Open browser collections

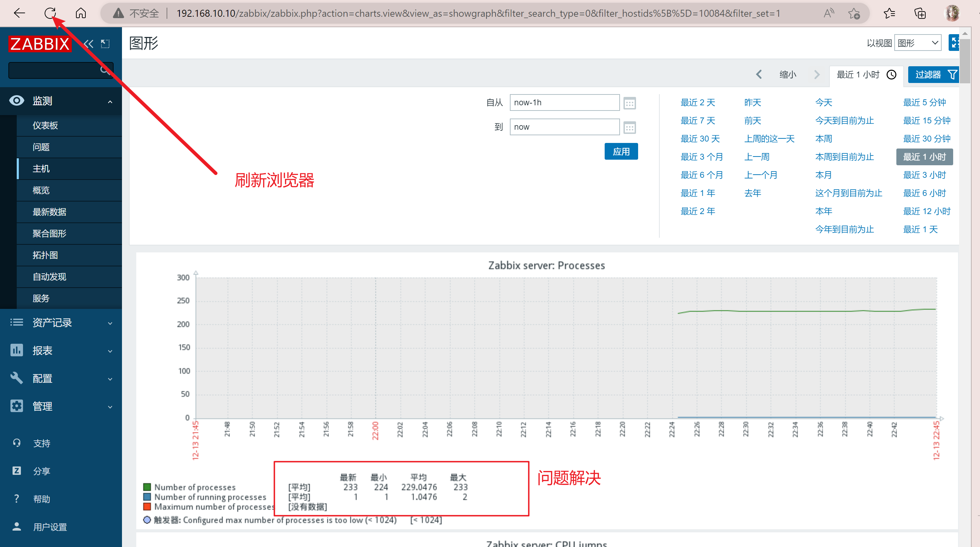[x=920, y=14]
